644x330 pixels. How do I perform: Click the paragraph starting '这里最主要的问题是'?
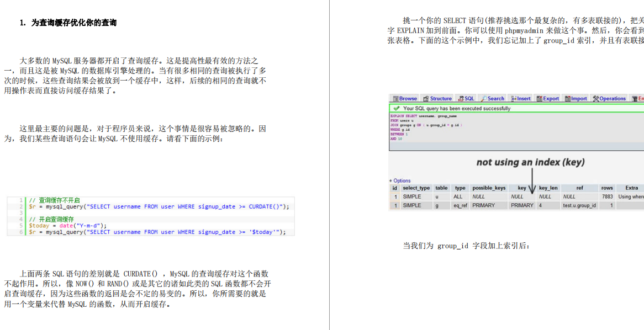pyautogui.click(x=135, y=134)
